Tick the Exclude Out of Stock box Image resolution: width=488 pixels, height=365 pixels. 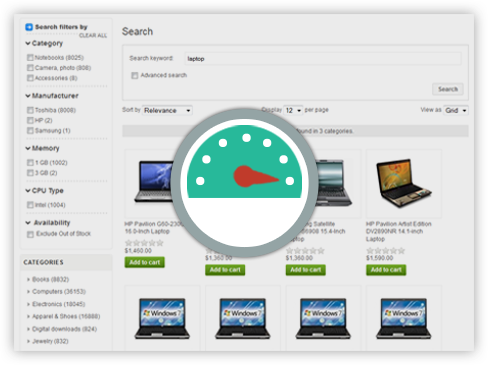(30, 234)
